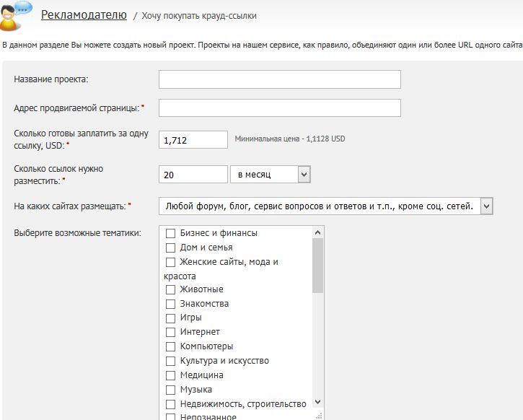The image size is (523, 420).
Task: Click the topics list scrollbar thumb
Action: [318, 266]
